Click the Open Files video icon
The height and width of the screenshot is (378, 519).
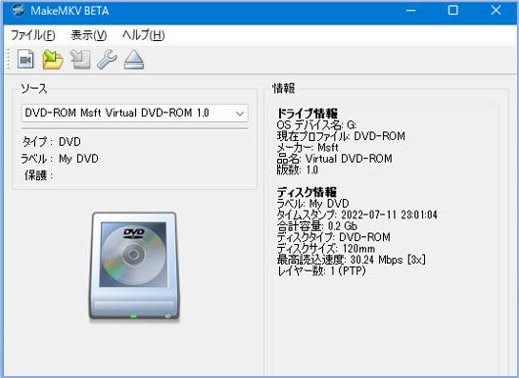pyautogui.click(x=26, y=59)
